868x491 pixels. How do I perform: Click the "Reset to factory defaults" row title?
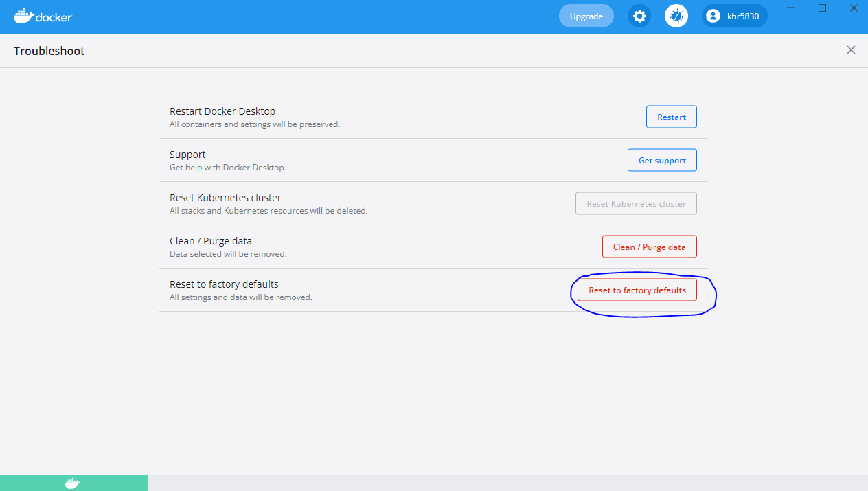224,284
